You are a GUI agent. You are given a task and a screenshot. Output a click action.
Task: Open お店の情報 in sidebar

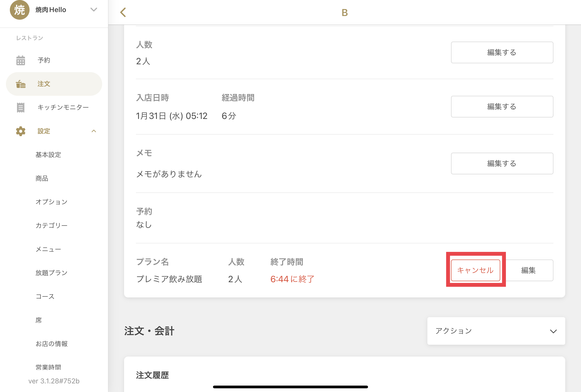pyautogui.click(x=51, y=344)
